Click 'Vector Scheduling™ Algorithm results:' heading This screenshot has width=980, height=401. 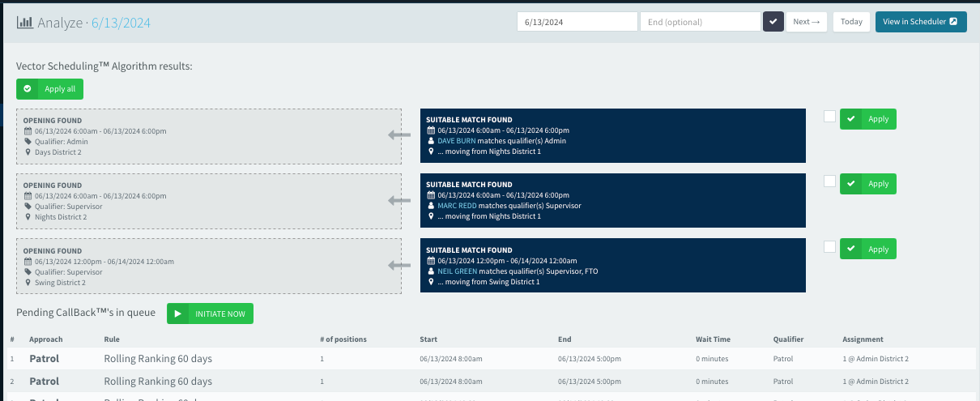point(104,66)
